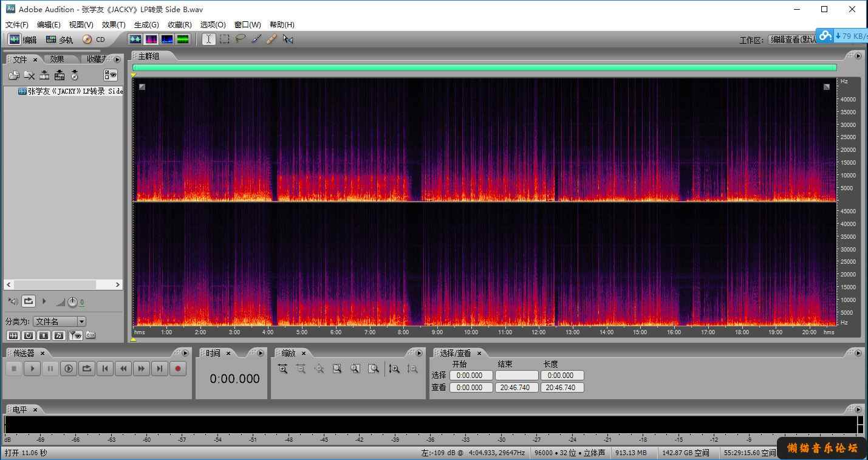Image resolution: width=868 pixels, height=460 pixels.
Task: Toggle show audio files filter
Action: click(13, 335)
